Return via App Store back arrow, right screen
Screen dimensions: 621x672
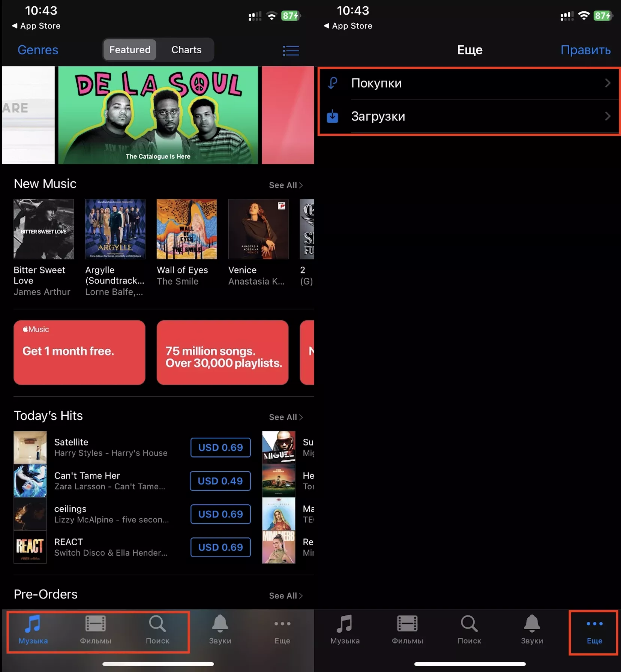coord(348,26)
